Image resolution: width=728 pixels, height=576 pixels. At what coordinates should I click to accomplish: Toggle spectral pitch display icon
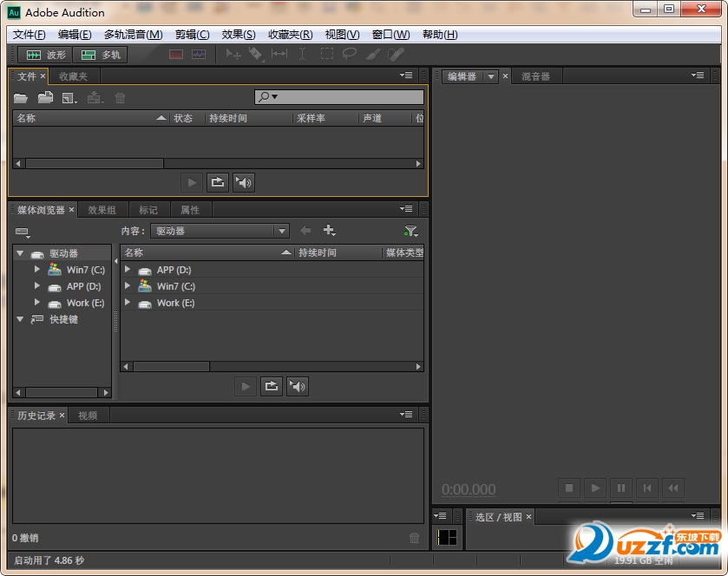coord(199,55)
